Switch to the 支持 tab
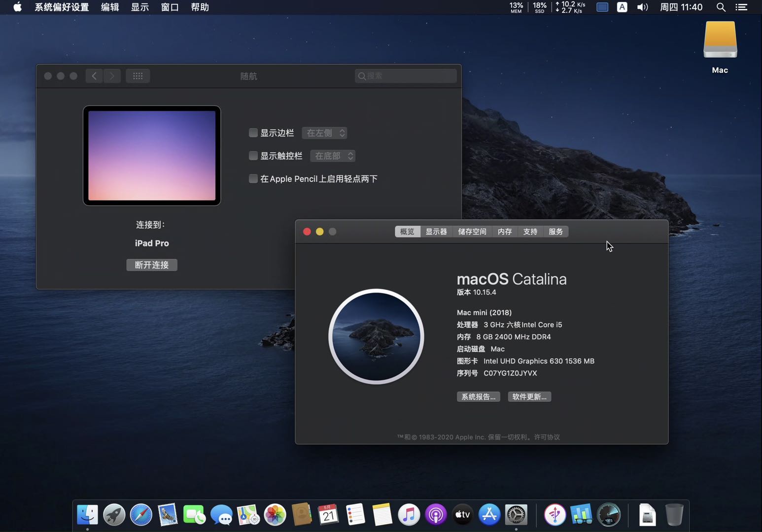762x532 pixels. pos(530,232)
